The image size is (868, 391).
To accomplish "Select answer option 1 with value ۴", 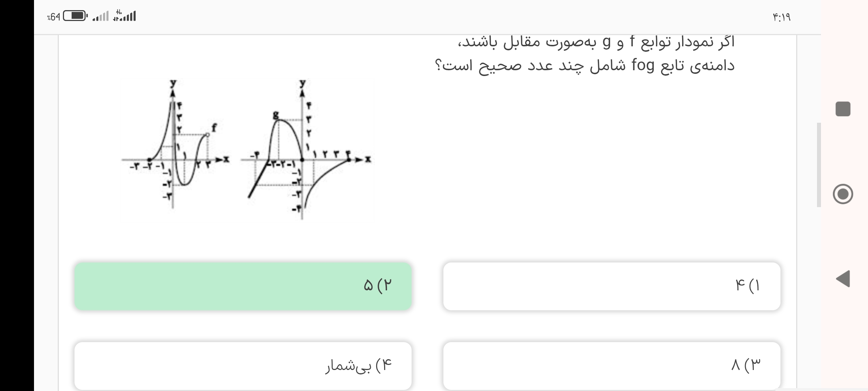I will point(612,286).
